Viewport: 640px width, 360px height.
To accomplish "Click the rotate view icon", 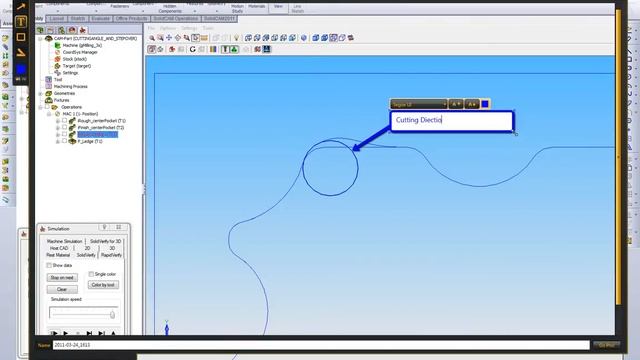I will coord(178,38).
